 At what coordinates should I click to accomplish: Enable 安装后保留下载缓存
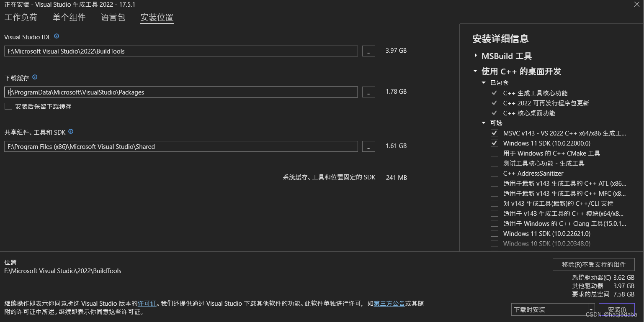pos(8,106)
